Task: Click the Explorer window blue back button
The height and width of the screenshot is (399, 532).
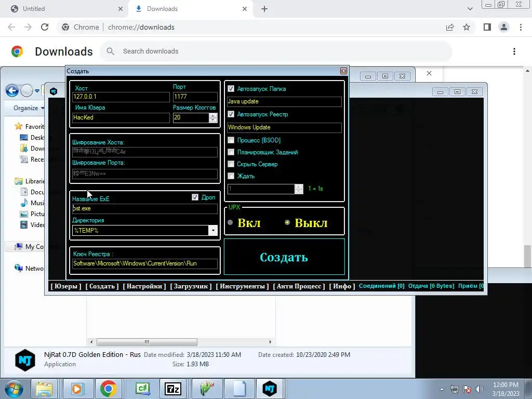Action: pos(12,90)
